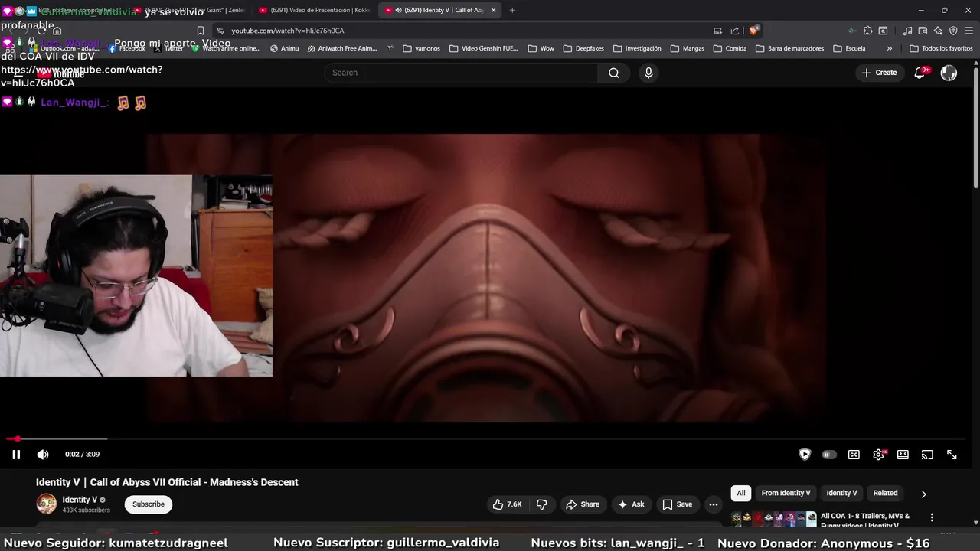
Task: Cast the video to a TV
Action: (x=927, y=455)
